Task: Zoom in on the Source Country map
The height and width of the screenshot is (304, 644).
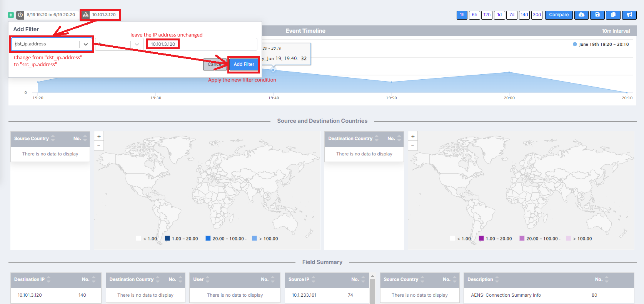Action: click(x=99, y=136)
